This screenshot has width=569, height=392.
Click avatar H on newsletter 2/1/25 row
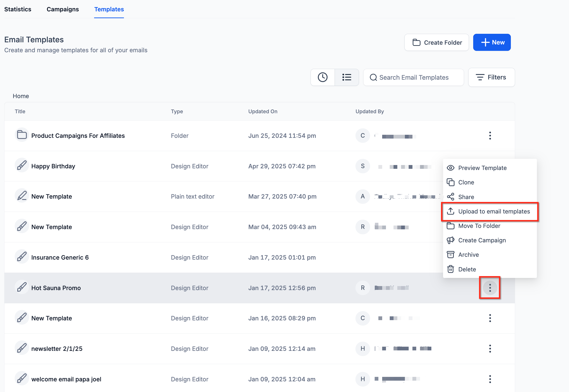tap(362, 348)
